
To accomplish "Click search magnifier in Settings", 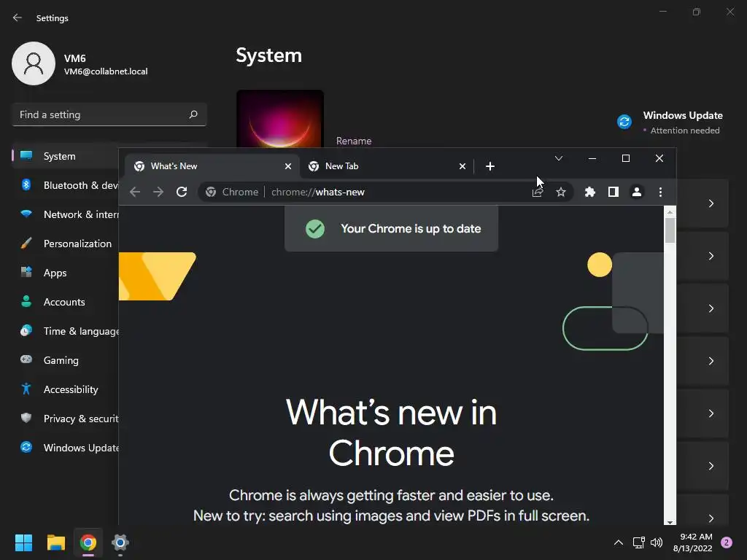I will pos(193,114).
